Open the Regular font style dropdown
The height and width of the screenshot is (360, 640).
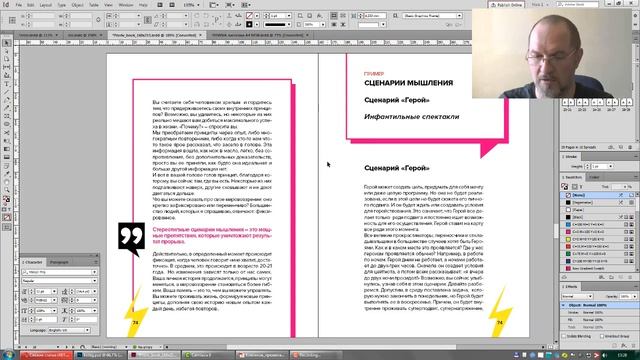(94, 281)
